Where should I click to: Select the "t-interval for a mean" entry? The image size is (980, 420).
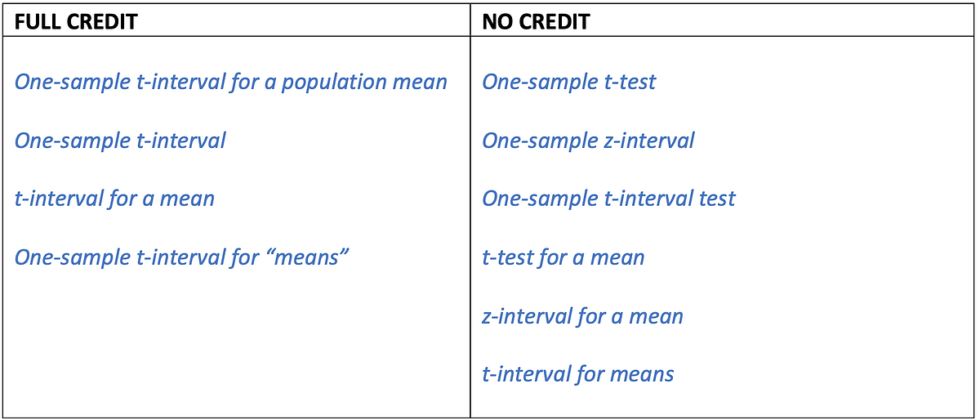114,199
